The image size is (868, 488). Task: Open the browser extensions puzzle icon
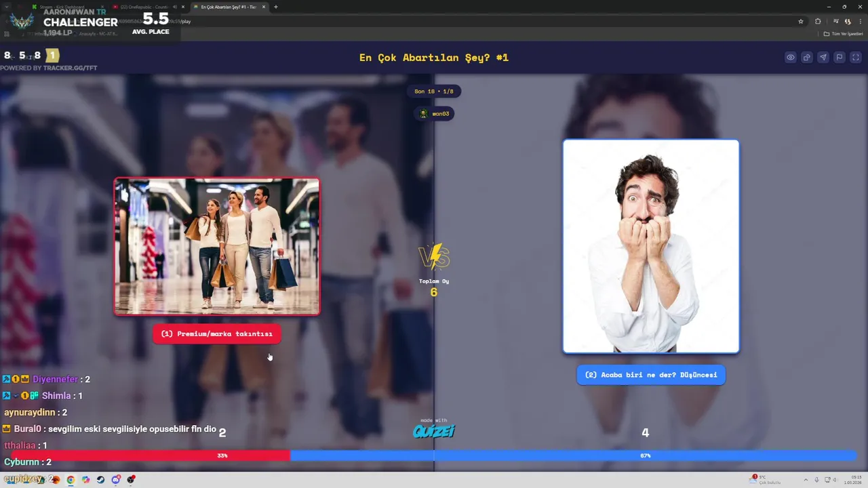818,21
